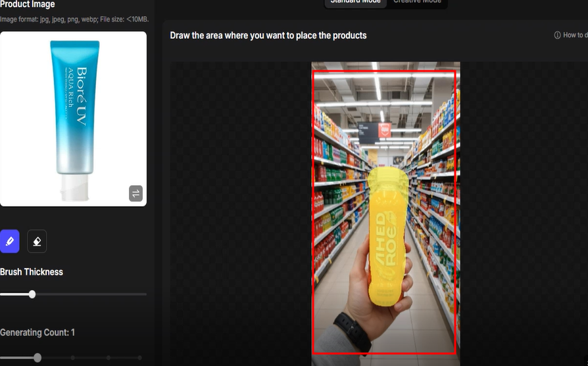This screenshot has height=366, width=588.
Task: Switch to Standard Mode tab
Action: tap(355, 2)
